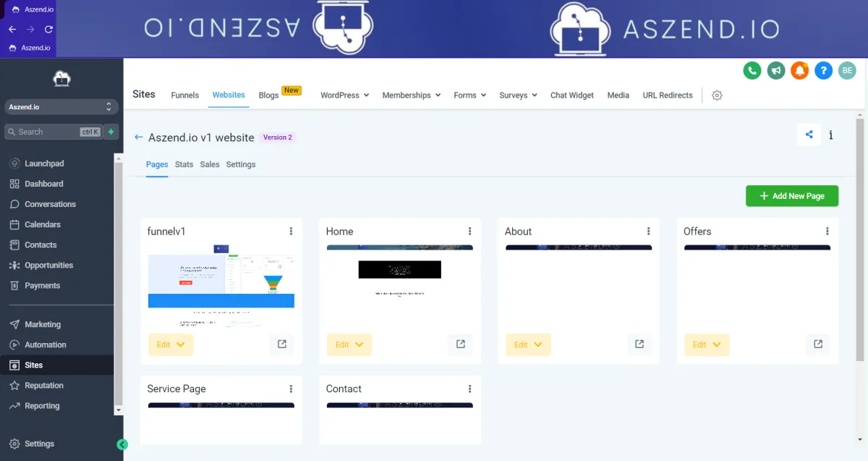The image size is (868, 461).
Task: Click the Add New Page button
Action: (x=792, y=196)
